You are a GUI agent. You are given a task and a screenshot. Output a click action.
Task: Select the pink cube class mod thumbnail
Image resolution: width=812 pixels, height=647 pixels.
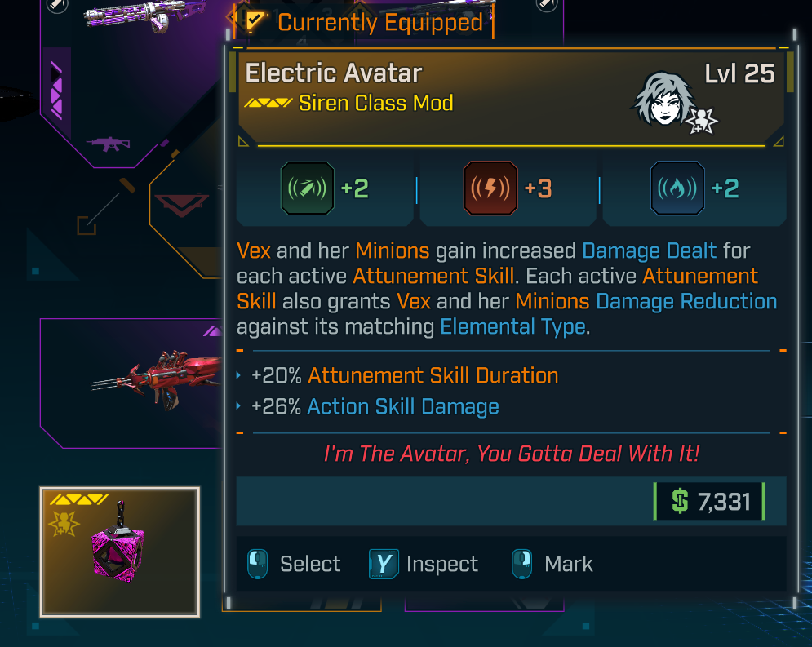(x=120, y=552)
